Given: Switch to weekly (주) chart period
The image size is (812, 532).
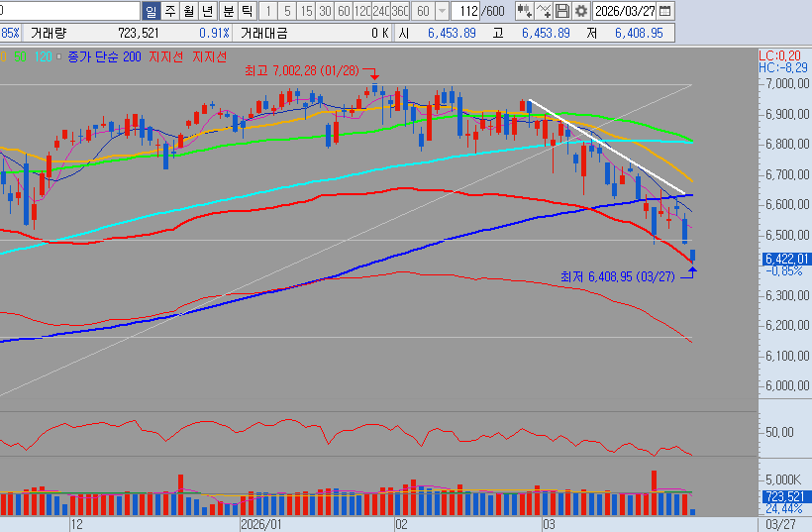Looking at the screenshot, I should (170, 11).
